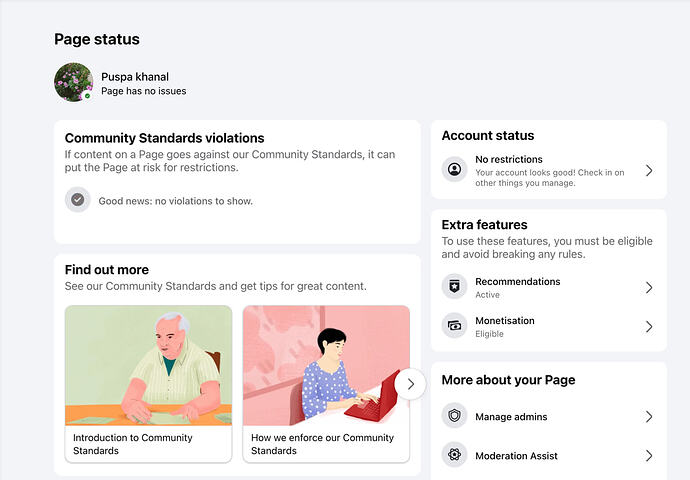Click the no violations checkmark icon
Image resolution: width=690 pixels, height=480 pixels.
click(77, 200)
